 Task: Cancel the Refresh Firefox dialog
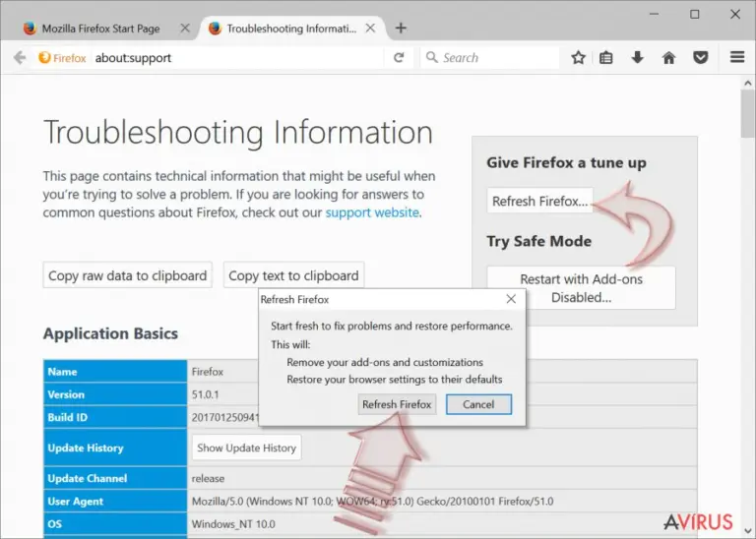478,404
